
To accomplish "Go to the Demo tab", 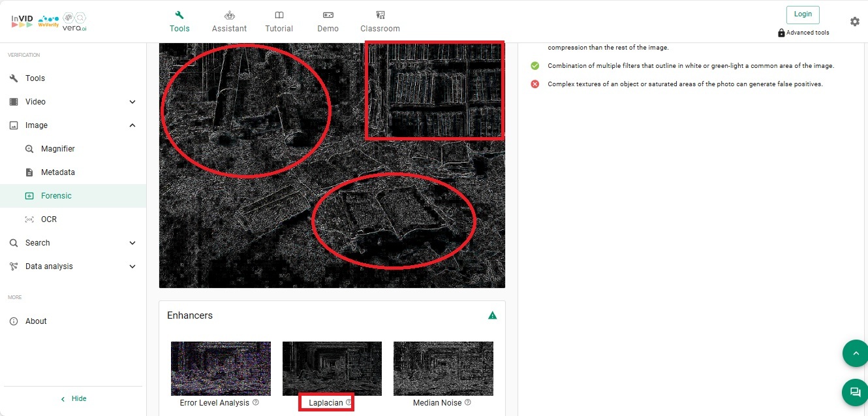I will tap(328, 22).
